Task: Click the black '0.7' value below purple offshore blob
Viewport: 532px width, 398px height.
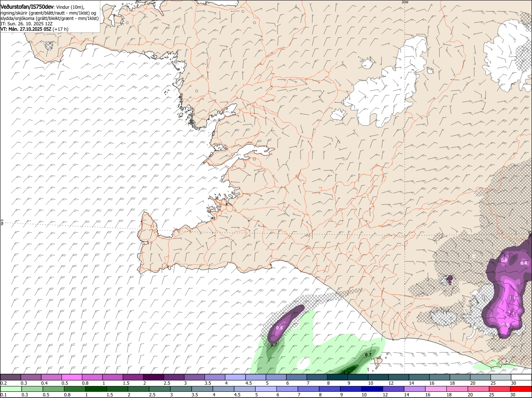Action: pos(274,345)
